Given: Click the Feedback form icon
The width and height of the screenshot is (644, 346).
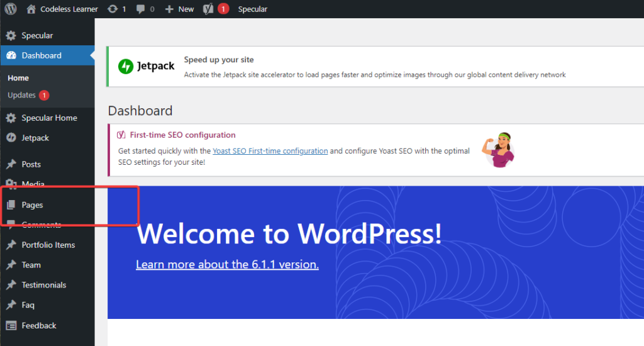Looking at the screenshot, I should click(11, 325).
